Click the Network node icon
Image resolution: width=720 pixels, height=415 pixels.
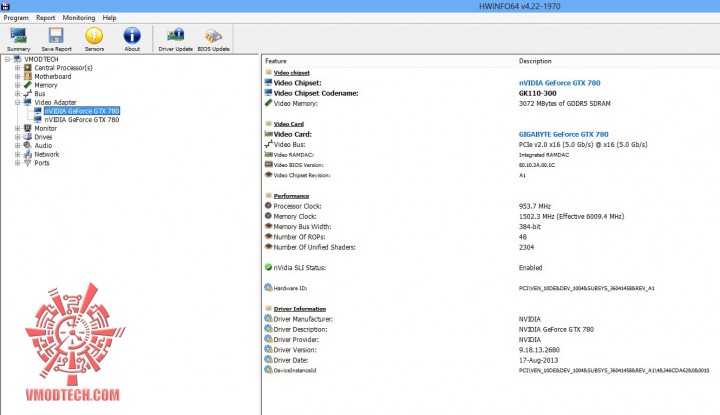pyautogui.click(x=28, y=154)
